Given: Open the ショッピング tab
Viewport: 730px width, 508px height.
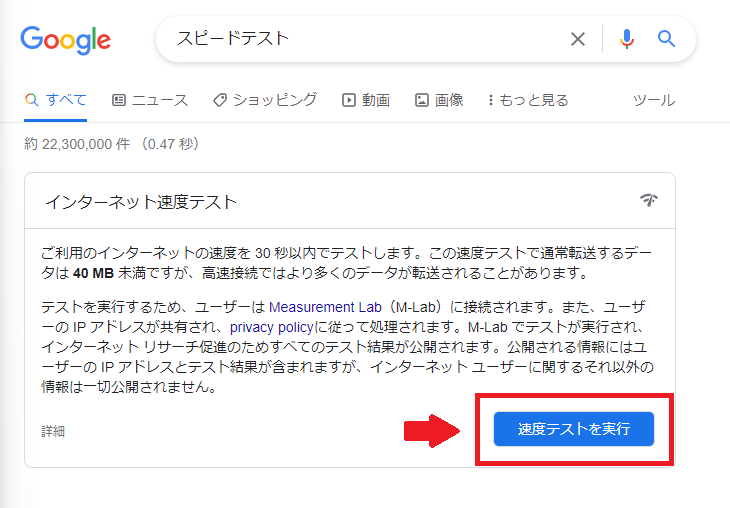Looking at the screenshot, I should (x=265, y=100).
